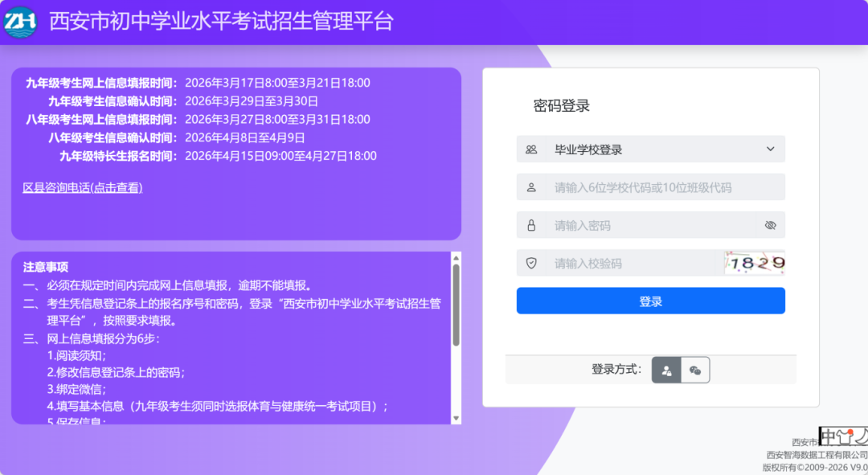The height and width of the screenshot is (475, 868).
Task: Click the 登录方式 label
Action: coord(616,369)
